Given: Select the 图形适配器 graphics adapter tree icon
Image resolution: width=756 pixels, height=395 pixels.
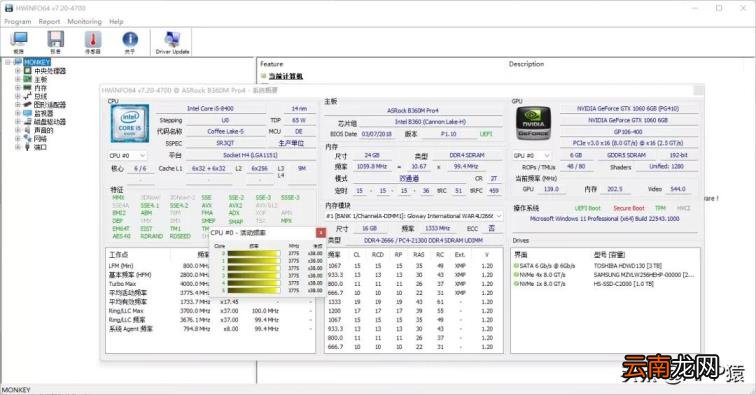Looking at the screenshot, I should [x=28, y=105].
